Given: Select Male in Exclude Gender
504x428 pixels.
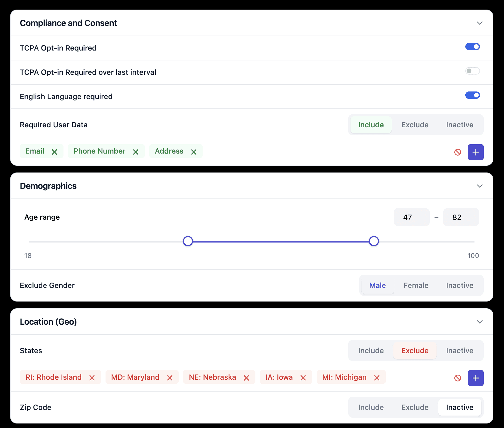Looking at the screenshot, I should (x=378, y=285).
